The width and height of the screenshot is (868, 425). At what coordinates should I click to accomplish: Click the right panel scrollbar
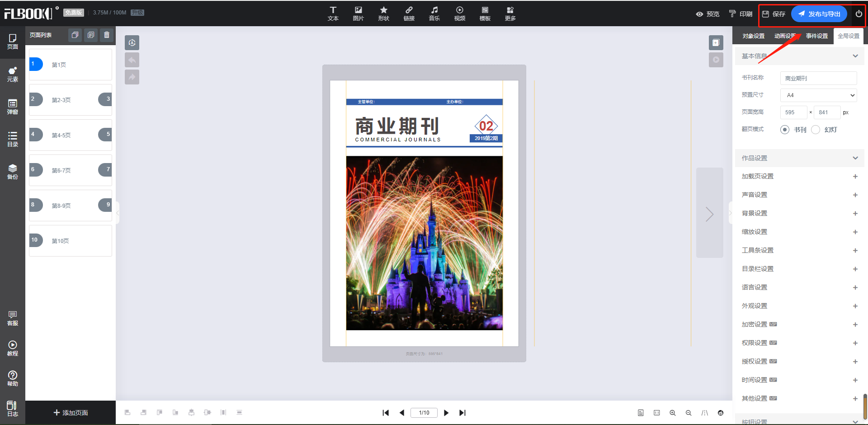865,406
